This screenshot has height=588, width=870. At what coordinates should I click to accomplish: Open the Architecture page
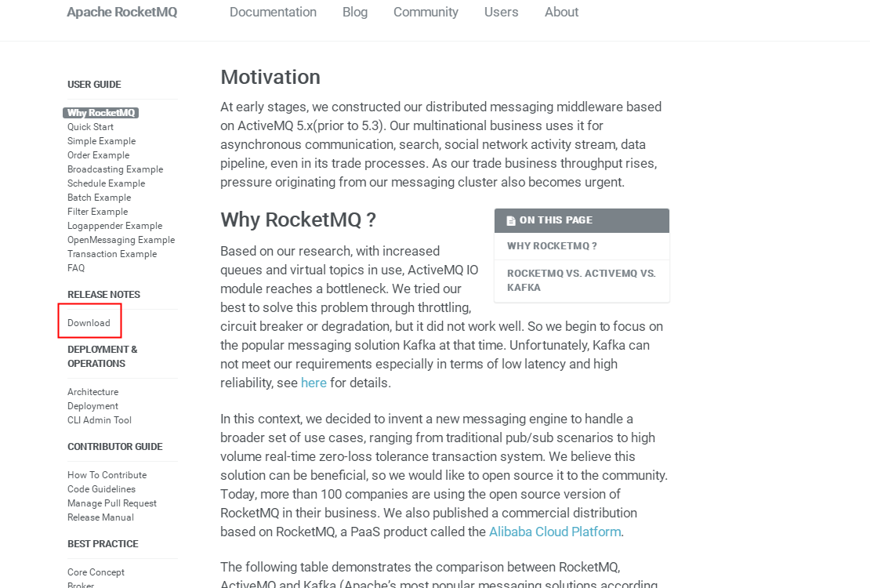coord(92,392)
